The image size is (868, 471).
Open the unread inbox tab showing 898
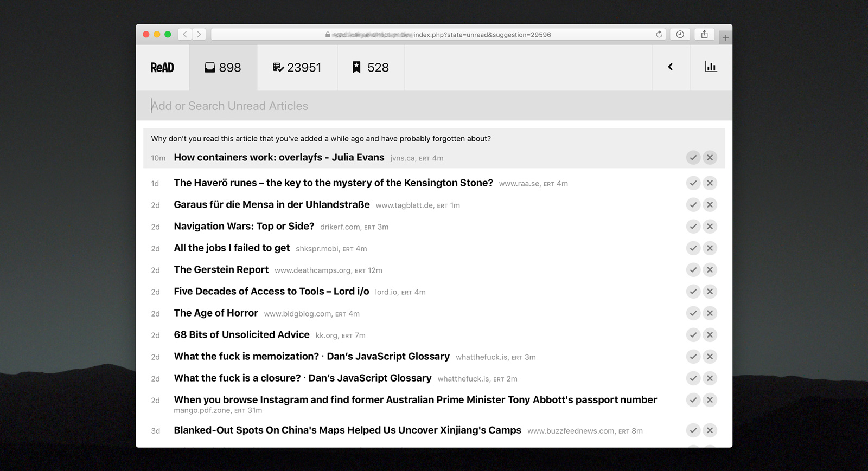click(x=223, y=68)
